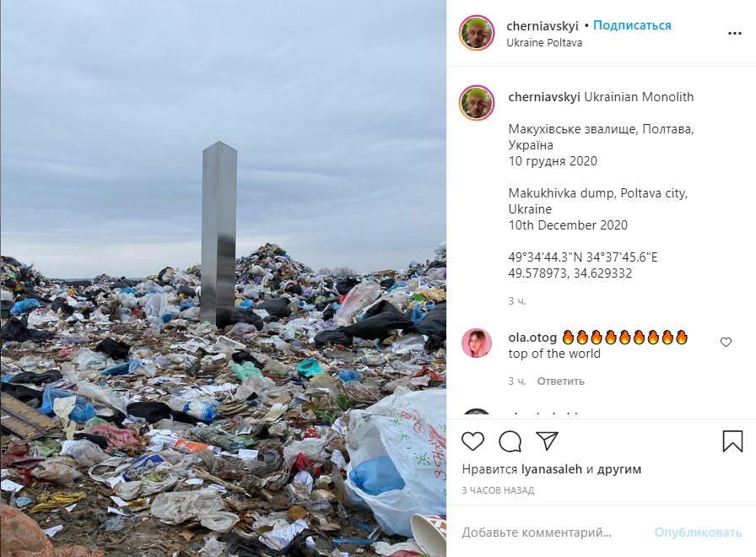
Task: Like ola.otog's comment with the small heart
Action: (726, 343)
